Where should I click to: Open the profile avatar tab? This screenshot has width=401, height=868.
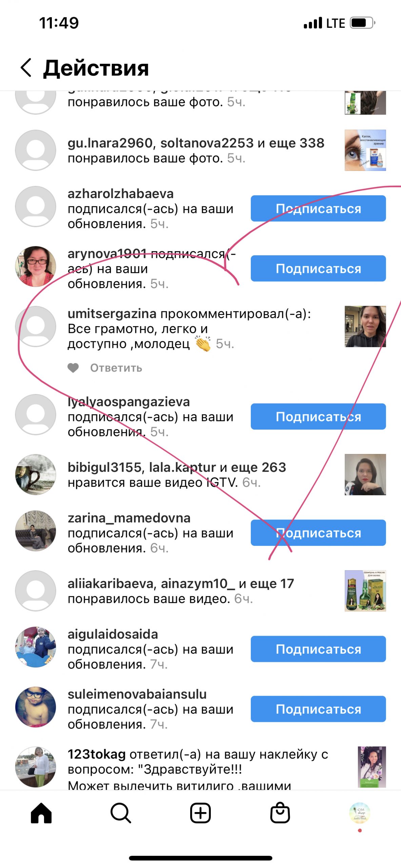tap(360, 813)
